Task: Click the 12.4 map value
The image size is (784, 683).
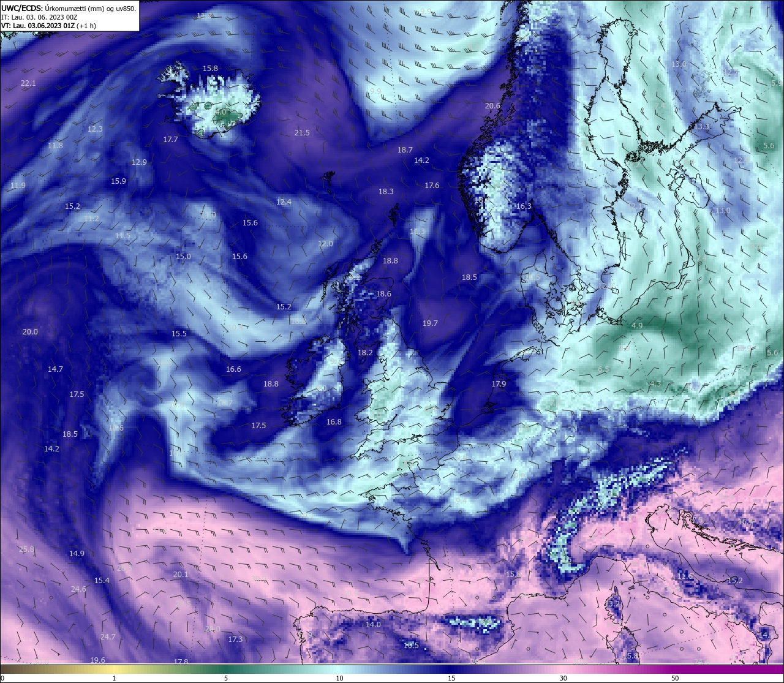Action: [x=284, y=202]
